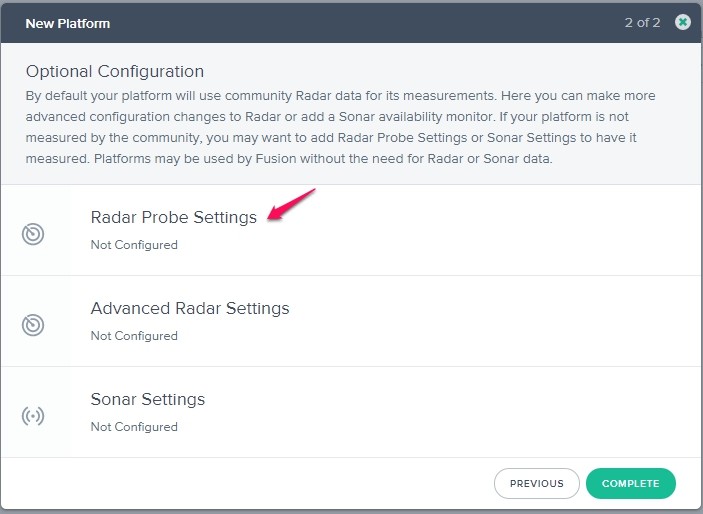Expand the Radar Probe Settings section title

(x=173, y=217)
